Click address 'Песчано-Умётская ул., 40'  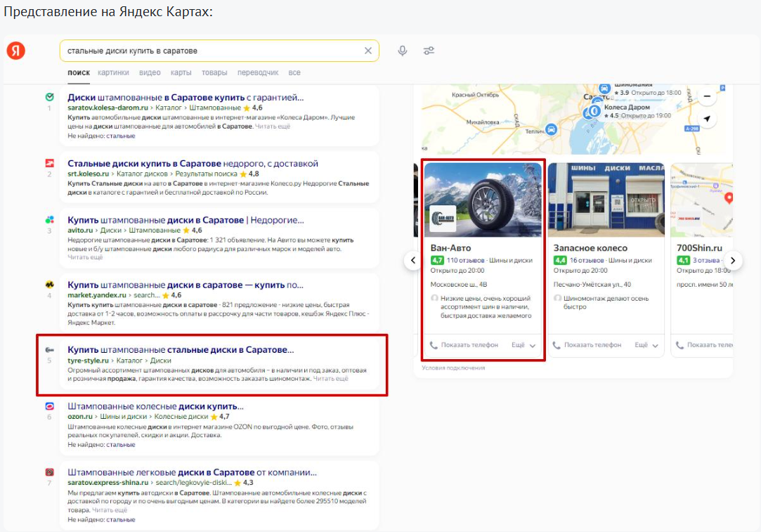click(x=592, y=285)
